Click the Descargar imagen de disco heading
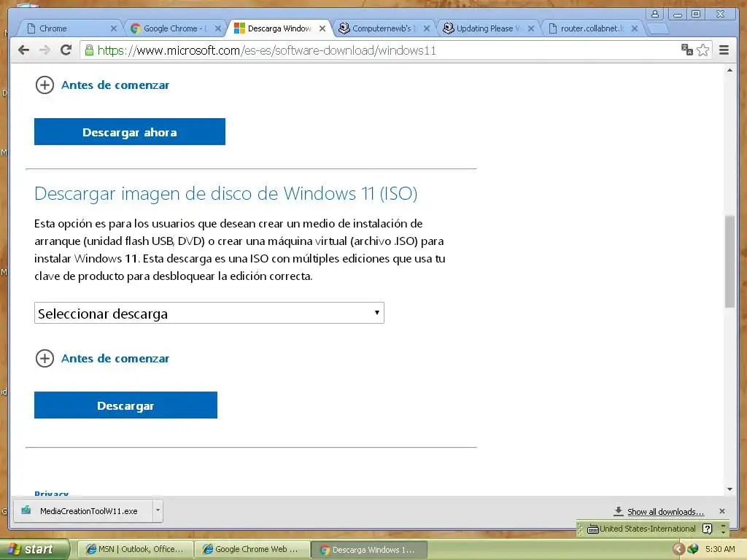747x560 pixels. 226,194
